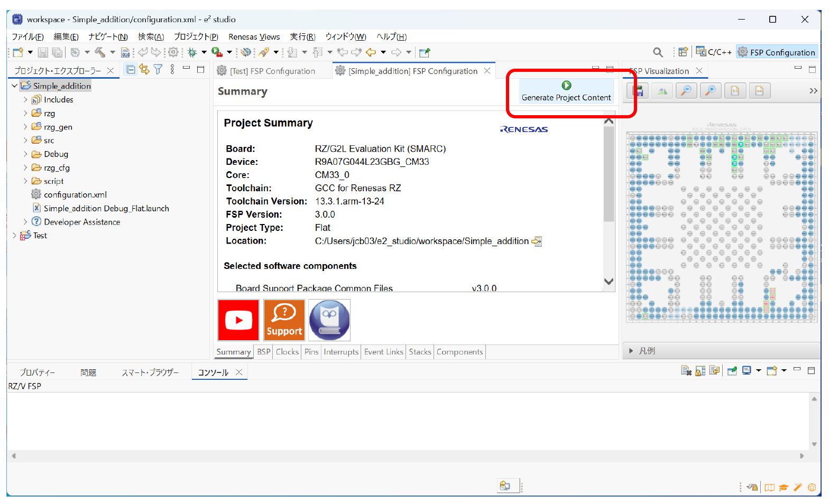Click the Open Perspective icon
The image size is (829, 504).
tap(683, 52)
